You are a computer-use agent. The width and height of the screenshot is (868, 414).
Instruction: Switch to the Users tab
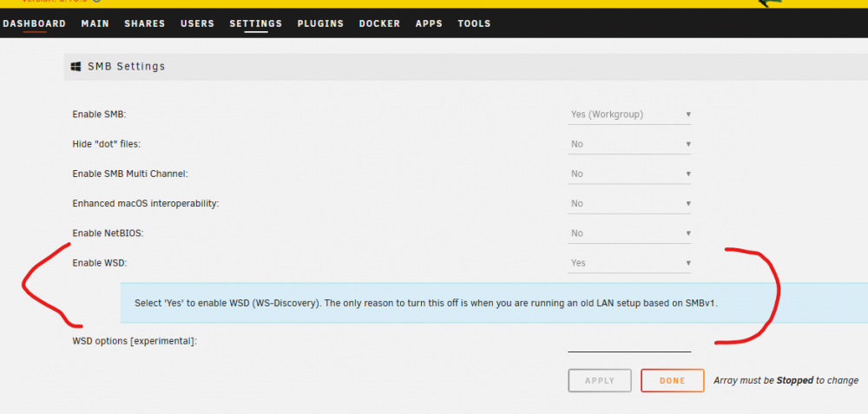pyautogui.click(x=197, y=23)
